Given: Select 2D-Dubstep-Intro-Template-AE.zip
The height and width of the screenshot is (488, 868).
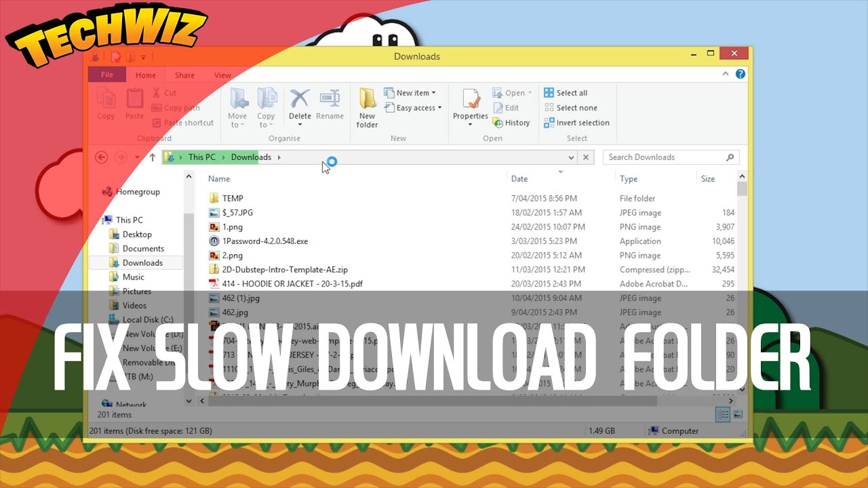Looking at the screenshot, I should click(x=470, y=270).
